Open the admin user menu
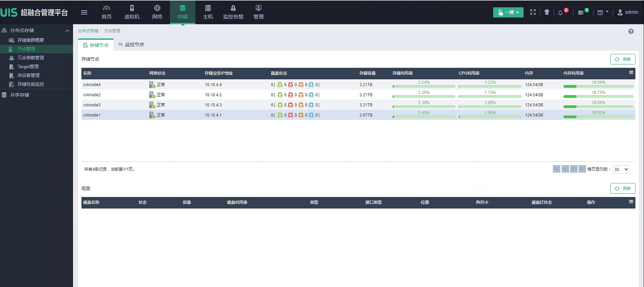 pos(628,12)
